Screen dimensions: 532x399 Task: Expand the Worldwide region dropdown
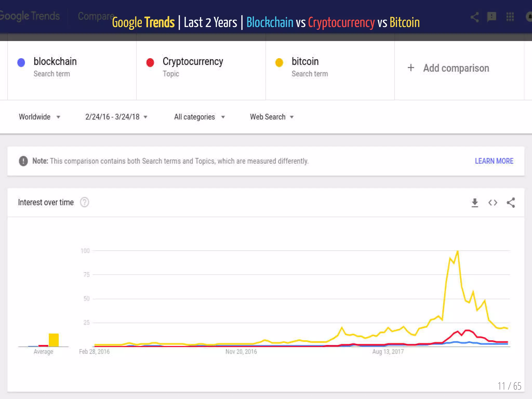[39, 117]
